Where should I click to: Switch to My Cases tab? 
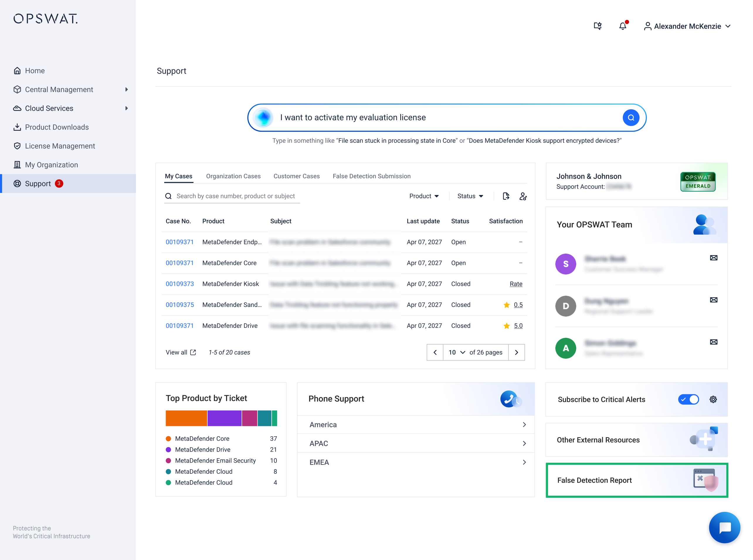pos(179,176)
